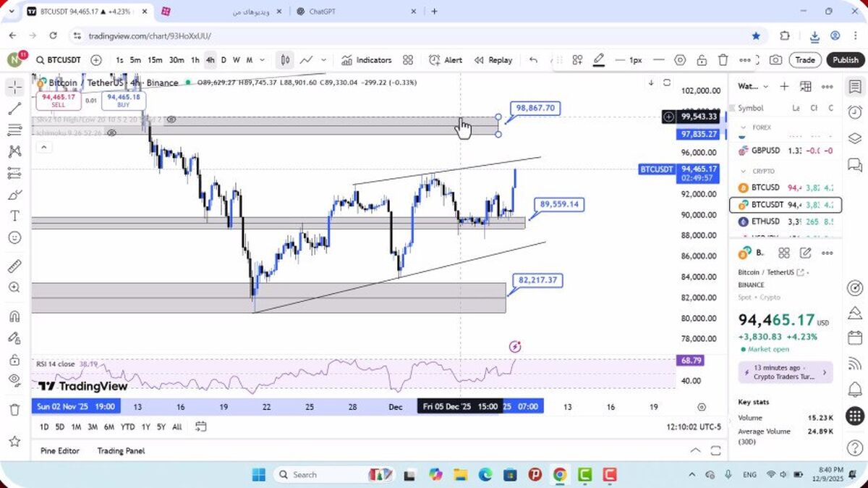Open the candlestick chart type selector
868x488 pixels.
(x=286, y=60)
